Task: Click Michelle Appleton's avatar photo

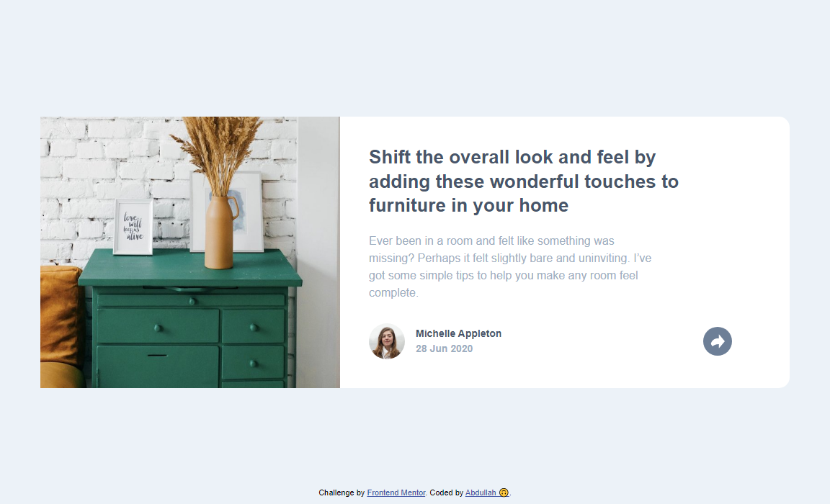Action: click(387, 341)
